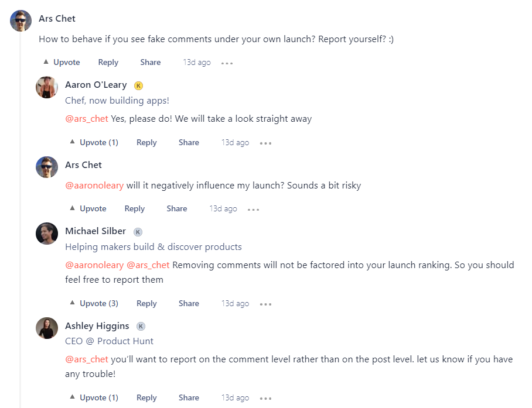Follow the @aaronoleary mention in Ars Chet's reply
532x408 pixels.
(x=94, y=186)
